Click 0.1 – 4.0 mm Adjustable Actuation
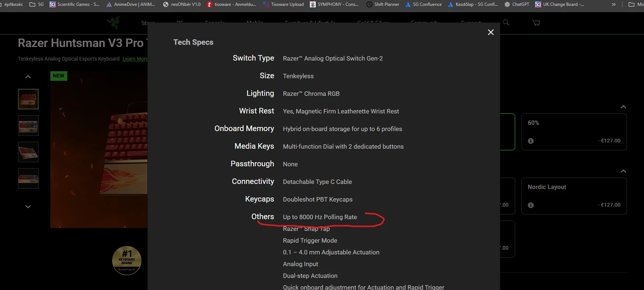 (331, 252)
